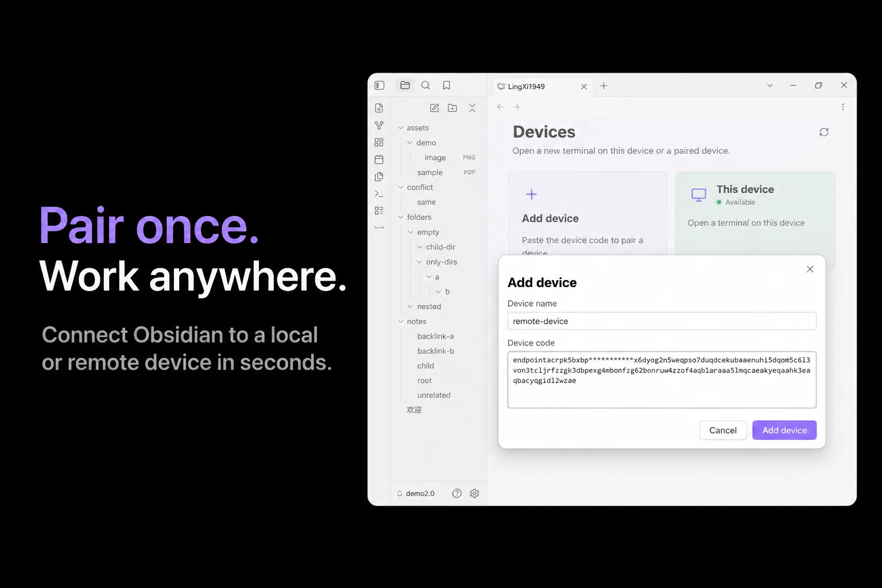Collapse all folders in file explorer
The width and height of the screenshot is (882, 588).
[472, 108]
